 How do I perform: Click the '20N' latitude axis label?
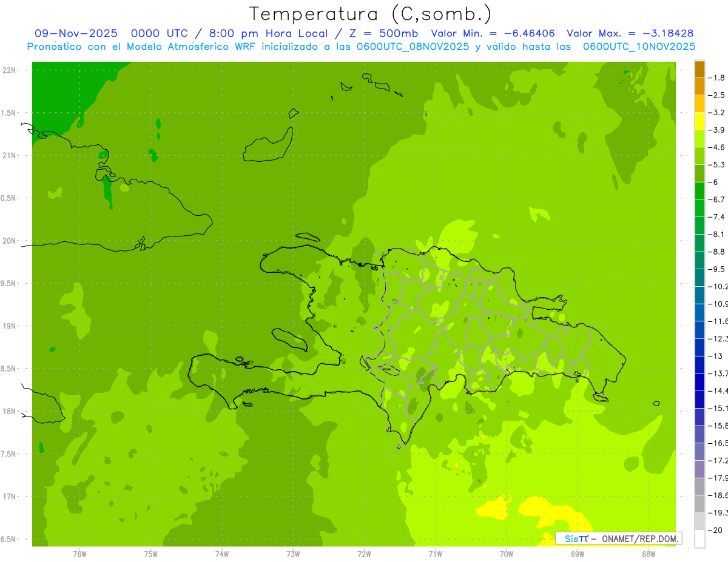(x=9, y=241)
